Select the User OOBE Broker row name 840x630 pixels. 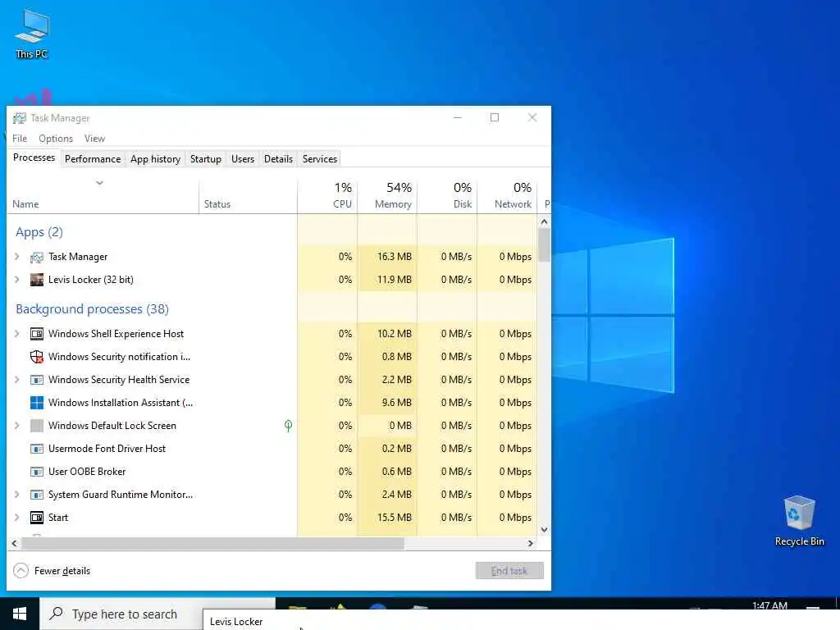[87, 472]
